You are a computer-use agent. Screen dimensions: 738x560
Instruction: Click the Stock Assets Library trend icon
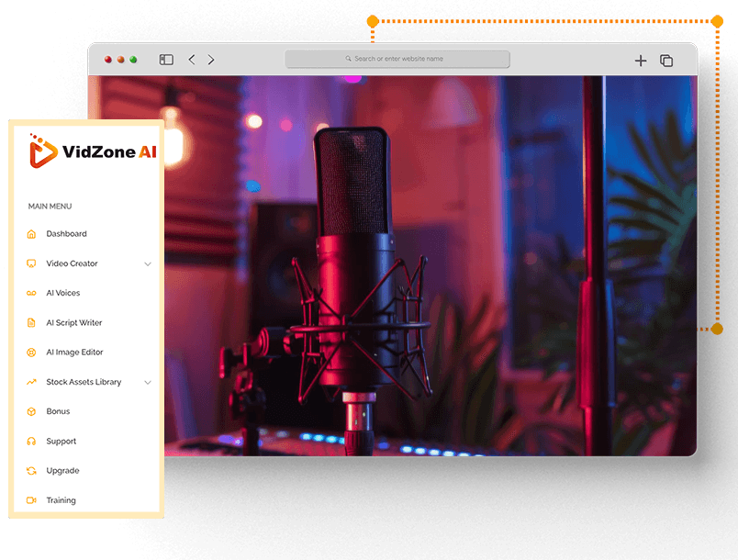[x=31, y=382]
